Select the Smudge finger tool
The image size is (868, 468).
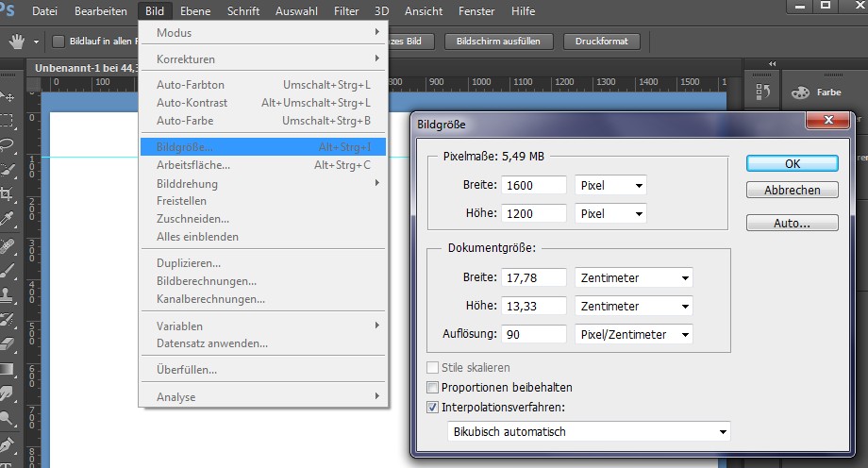coord(7,393)
